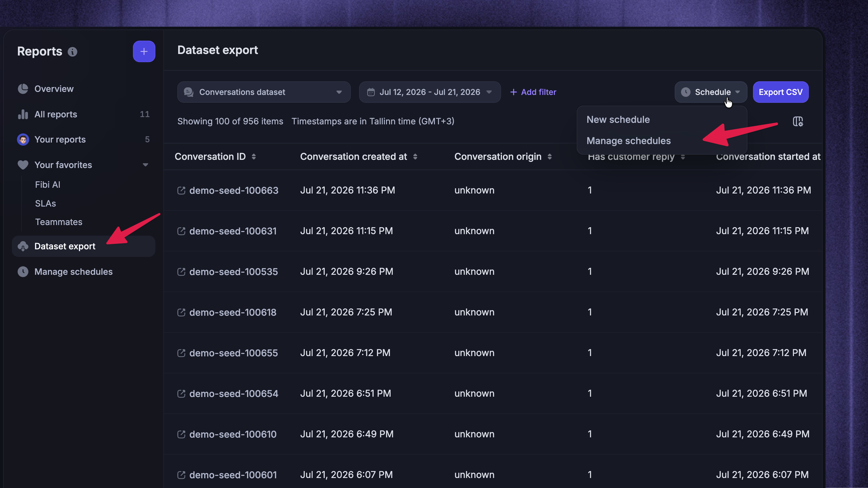Click the Conversation created at header
Screen dimensions: 868x488
click(354, 156)
